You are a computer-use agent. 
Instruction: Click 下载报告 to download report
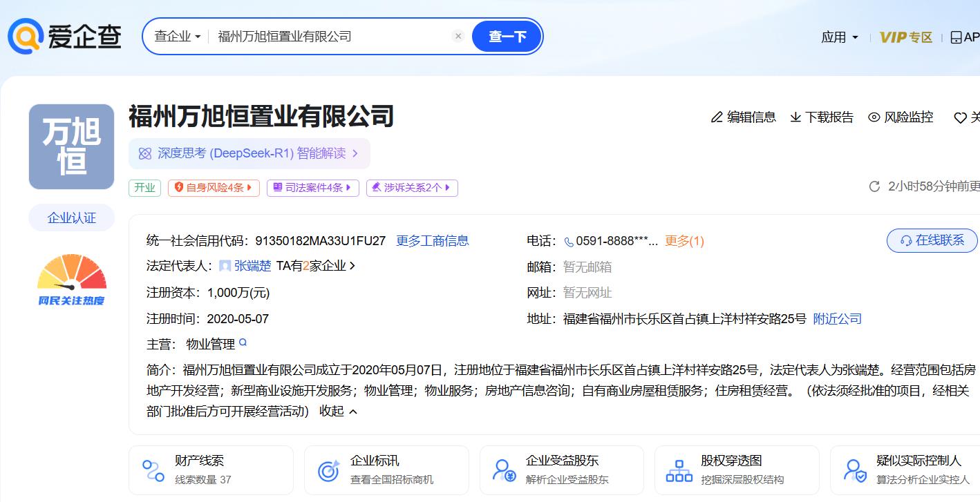click(822, 117)
